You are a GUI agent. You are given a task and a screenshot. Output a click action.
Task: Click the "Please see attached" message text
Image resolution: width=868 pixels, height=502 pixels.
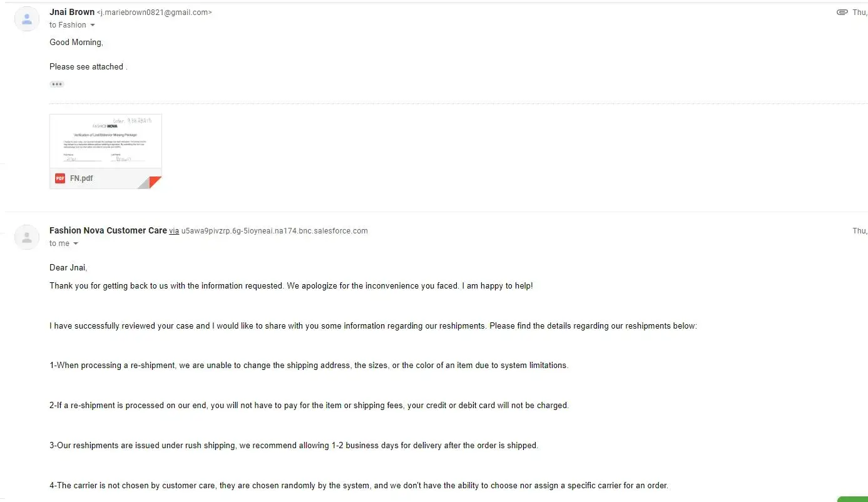pyautogui.click(x=88, y=66)
